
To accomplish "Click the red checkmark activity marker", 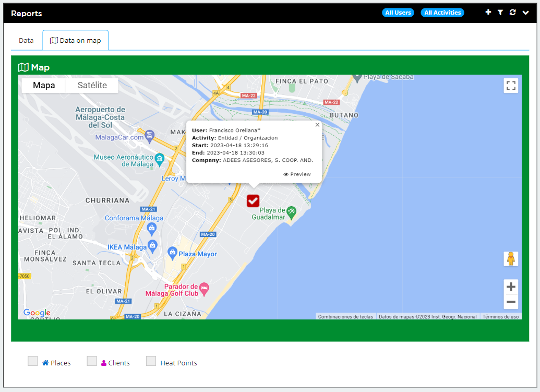I will pyautogui.click(x=253, y=201).
